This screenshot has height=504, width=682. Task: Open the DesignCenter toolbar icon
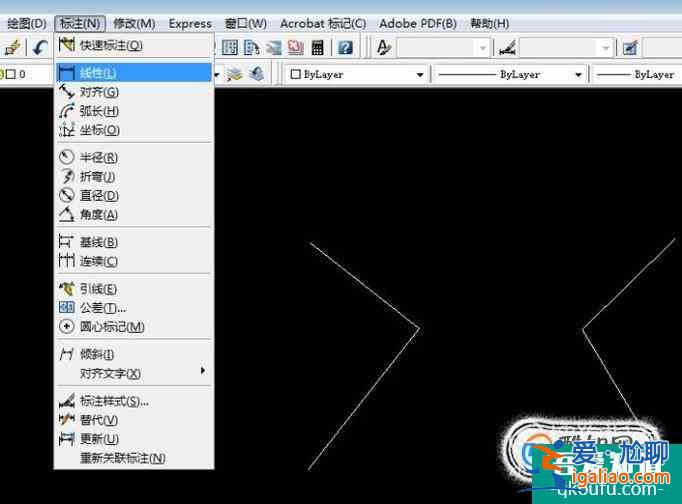230,47
